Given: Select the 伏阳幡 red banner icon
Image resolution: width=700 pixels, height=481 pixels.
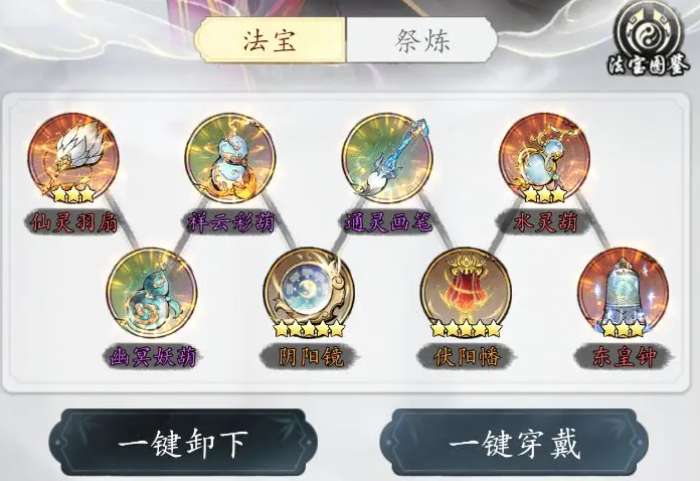Looking at the screenshot, I should pyautogui.click(x=466, y=293).
